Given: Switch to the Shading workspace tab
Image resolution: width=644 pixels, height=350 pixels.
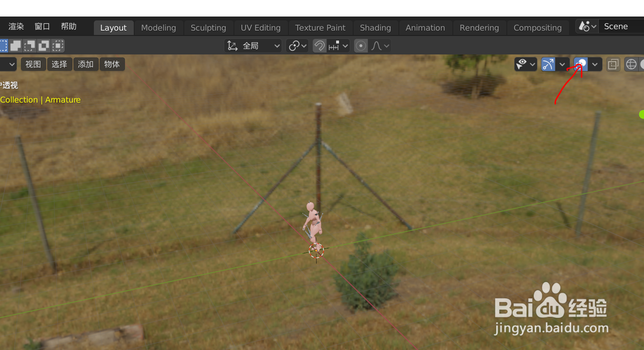Looking at the screenshot, I should [x=376, y=28].
